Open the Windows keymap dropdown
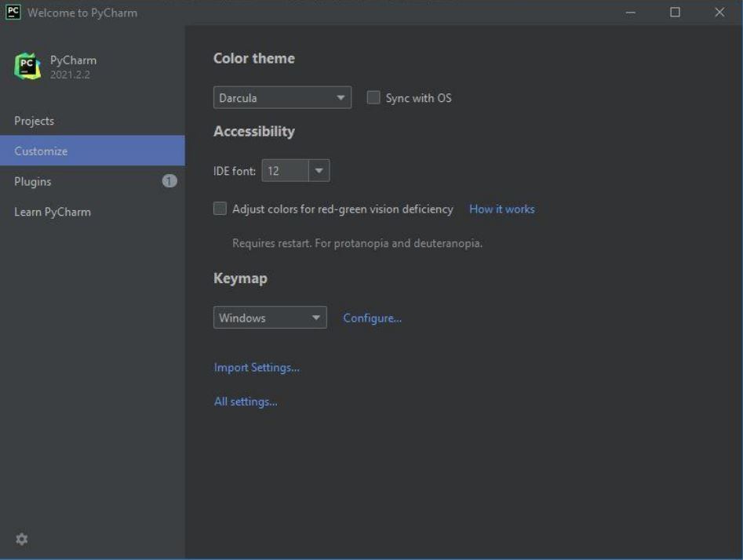This screenshot has width=743, height=560. pos(270,318)
